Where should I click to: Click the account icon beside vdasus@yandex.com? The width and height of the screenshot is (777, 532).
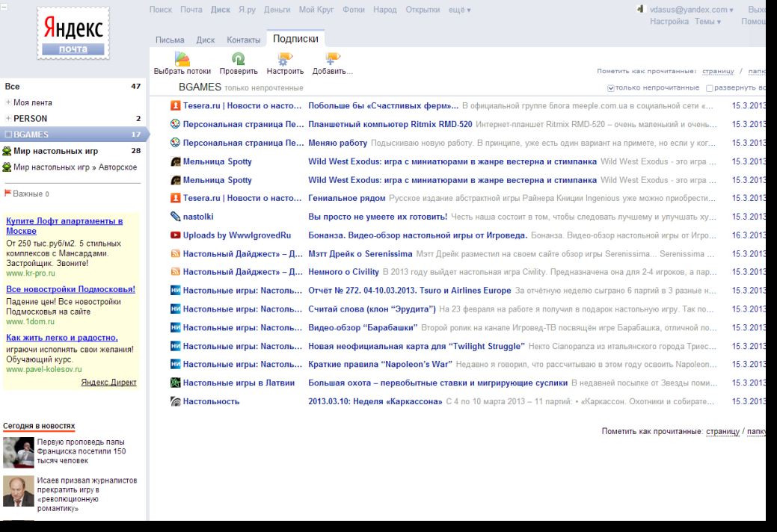click(640, 9)
